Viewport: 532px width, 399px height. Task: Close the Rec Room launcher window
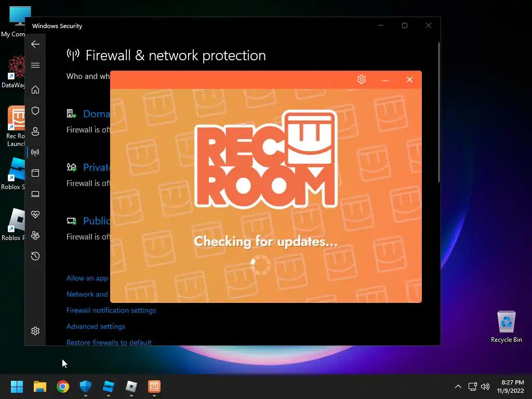409,79
